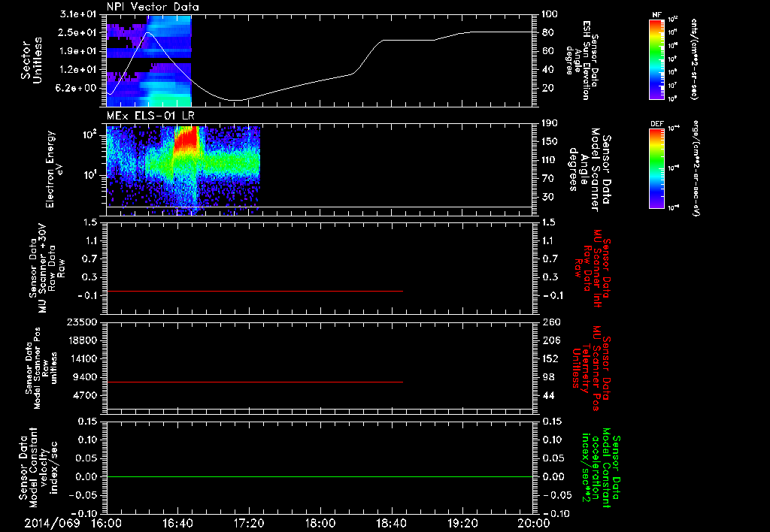Click the '206' telemetry tick label
770x532 pixels.
[550, 340]
